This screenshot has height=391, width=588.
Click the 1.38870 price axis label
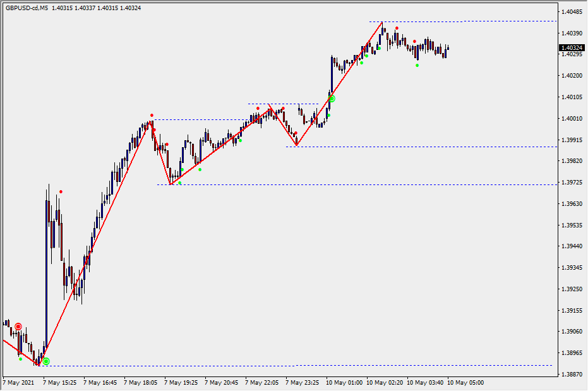571,374
